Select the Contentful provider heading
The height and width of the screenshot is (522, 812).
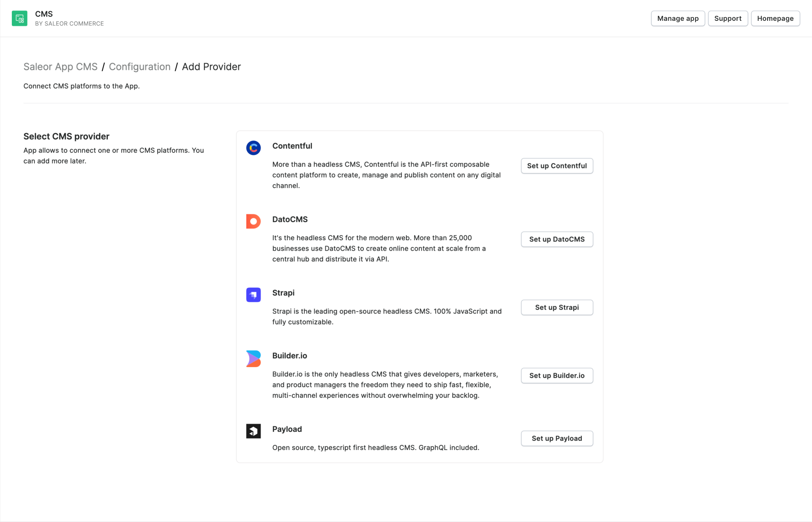[292, 146]
